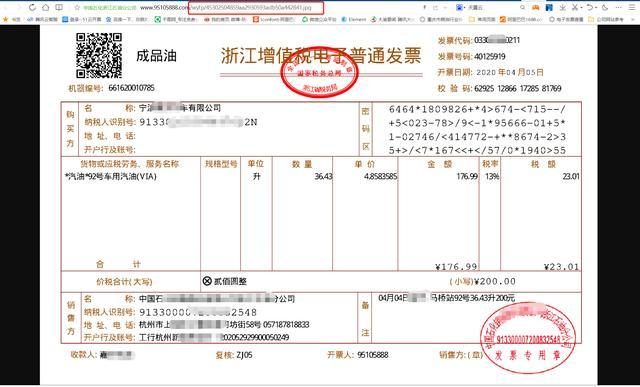
Task: Expand the scissors screenshot dropdown arrow
Action: [x=581, y=7]
